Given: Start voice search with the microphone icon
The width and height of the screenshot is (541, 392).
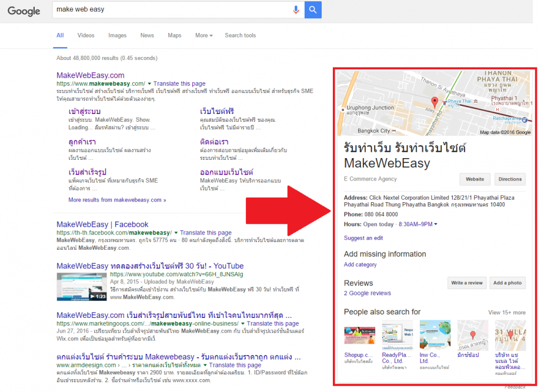Looking at the screenshot, I should click(x=295, y=10).
